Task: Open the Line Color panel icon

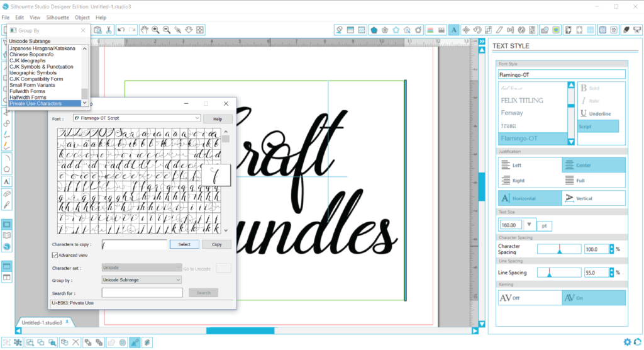Action: pyautogui.click(x=430, y=30)
